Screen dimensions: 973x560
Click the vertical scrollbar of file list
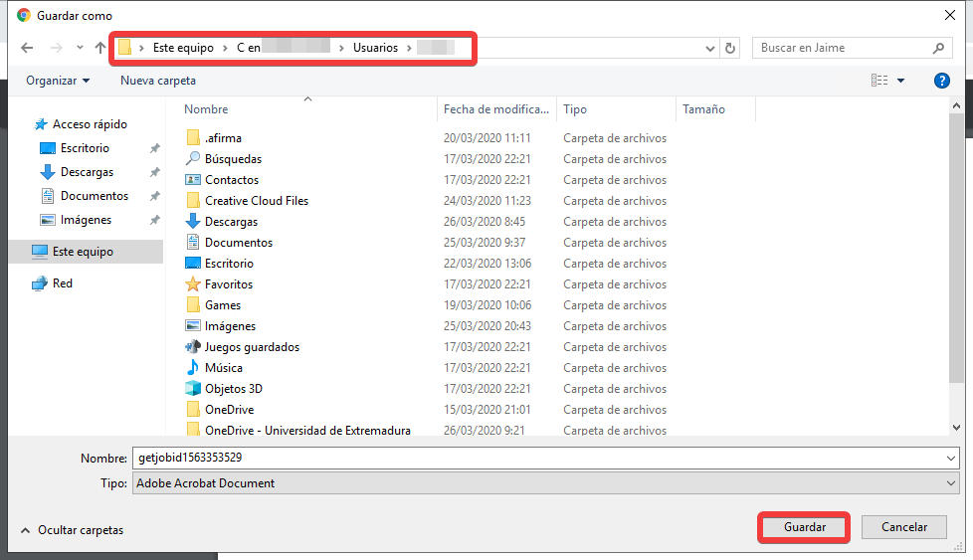[957, 249]
